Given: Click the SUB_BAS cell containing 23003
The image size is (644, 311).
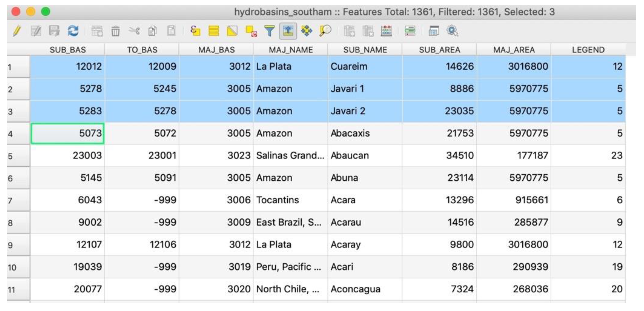Looking at the screenshot, I should (67, 156).
